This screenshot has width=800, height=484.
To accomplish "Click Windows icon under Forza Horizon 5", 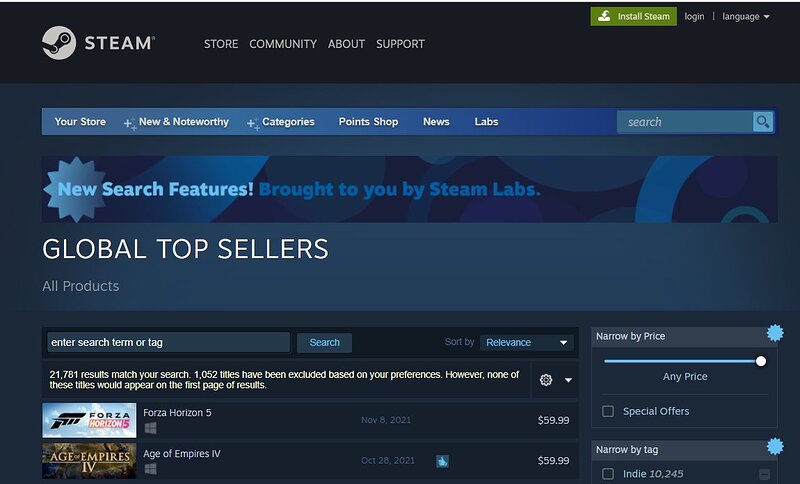I will pos(150,428).
